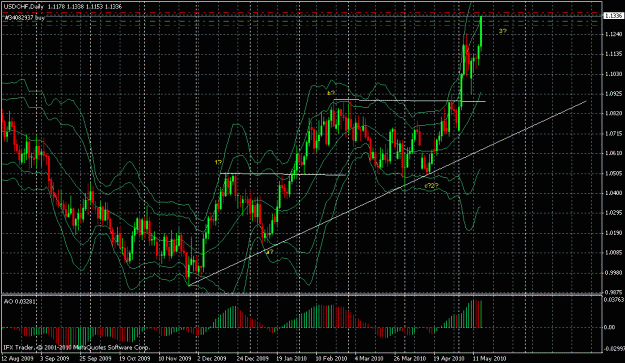Click the 1.0295 price axis label
This screenshot has height=363, width=625.
[x=613, y=213]
